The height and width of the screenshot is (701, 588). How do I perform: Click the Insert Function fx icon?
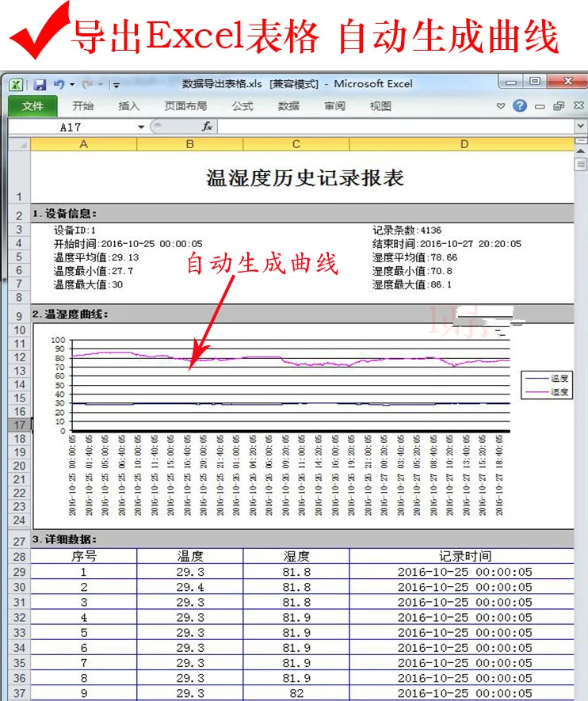207,127
